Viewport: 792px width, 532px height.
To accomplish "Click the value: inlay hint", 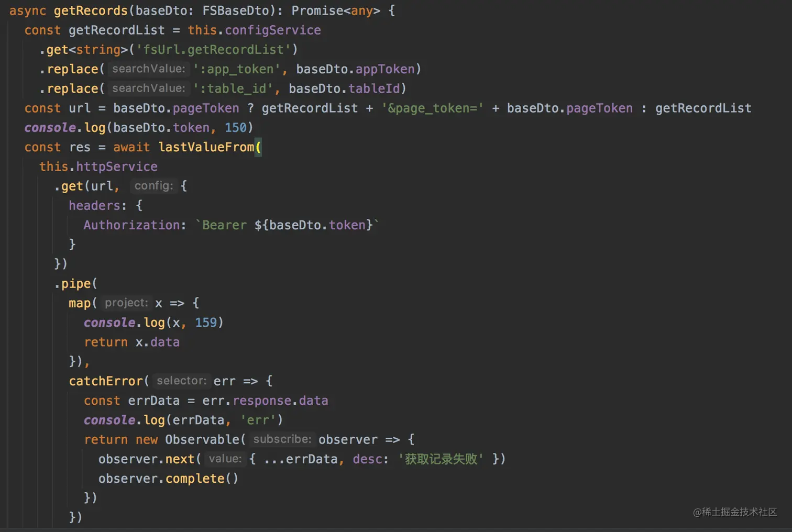I will [225, 459].
